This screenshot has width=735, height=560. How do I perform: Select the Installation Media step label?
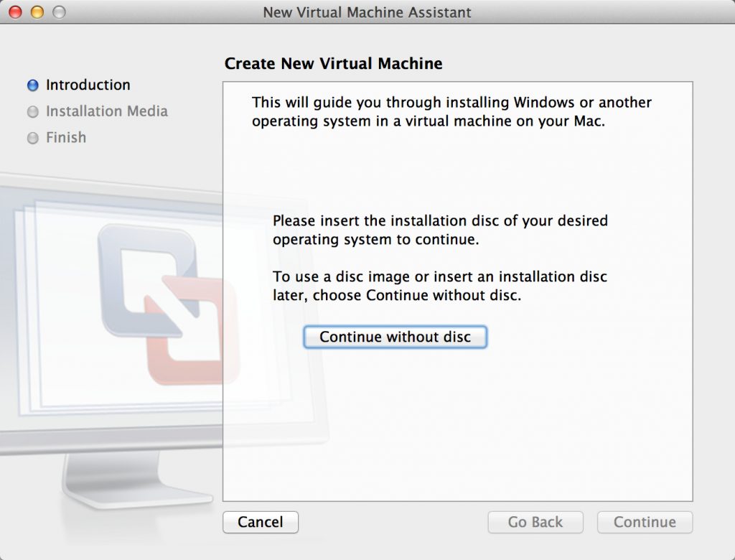coord(107,111)
